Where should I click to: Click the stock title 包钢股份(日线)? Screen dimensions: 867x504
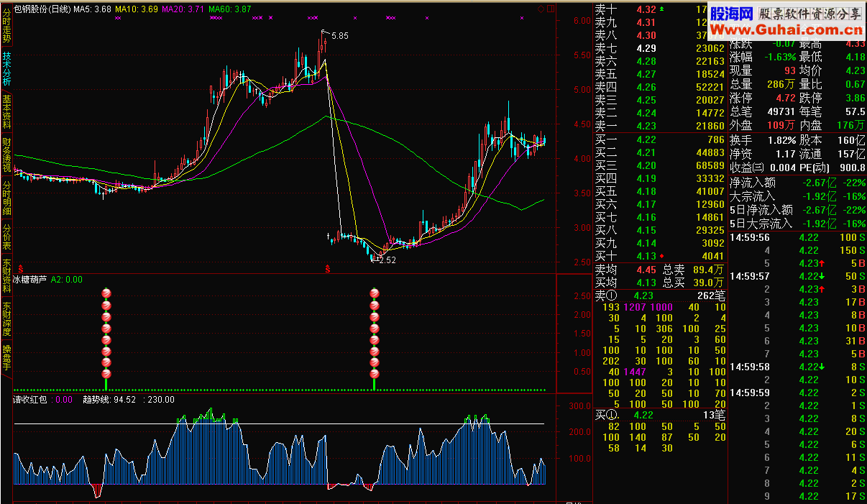click(43, 9)
